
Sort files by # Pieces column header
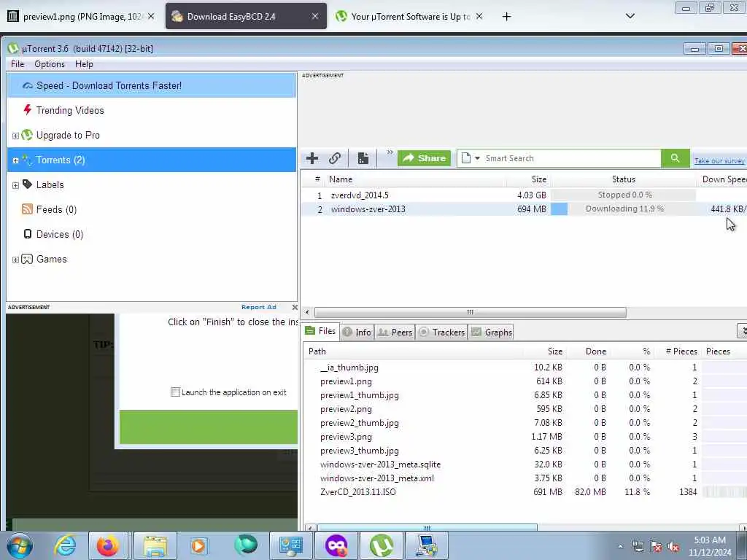681,351
